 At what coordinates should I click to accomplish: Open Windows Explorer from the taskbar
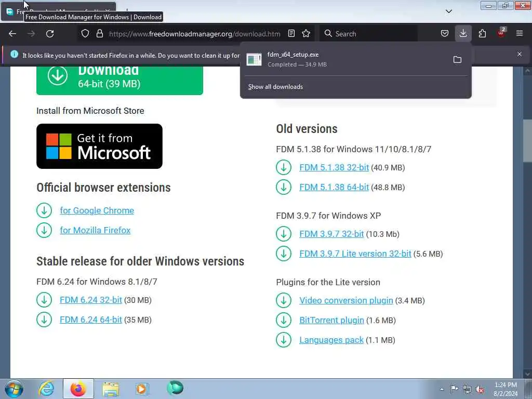pyautogui.click(x=111, y=389)
